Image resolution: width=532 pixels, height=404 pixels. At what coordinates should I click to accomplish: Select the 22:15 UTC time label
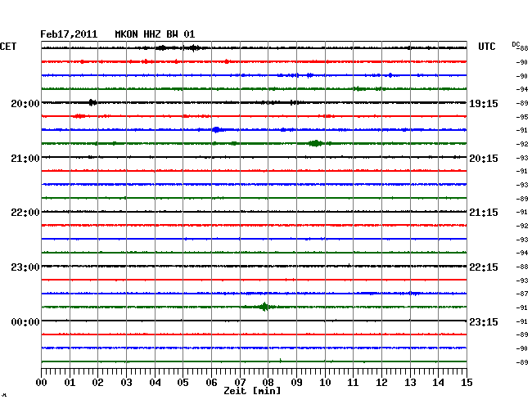pos(484,267)
